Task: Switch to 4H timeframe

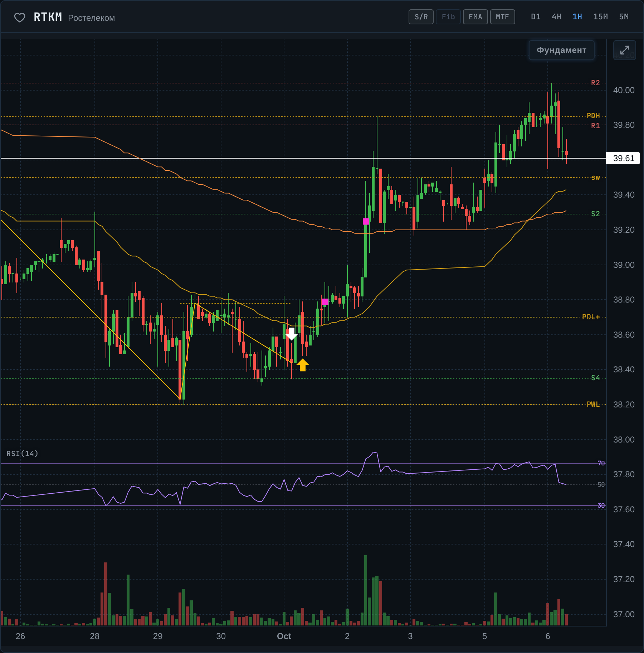Action: pyautogui.click(x=556, y=17)
